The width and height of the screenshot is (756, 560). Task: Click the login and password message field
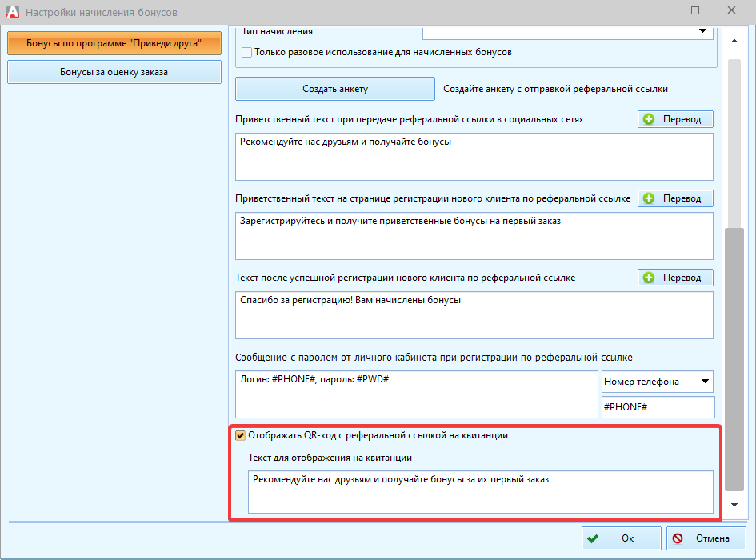coord(417,394)
